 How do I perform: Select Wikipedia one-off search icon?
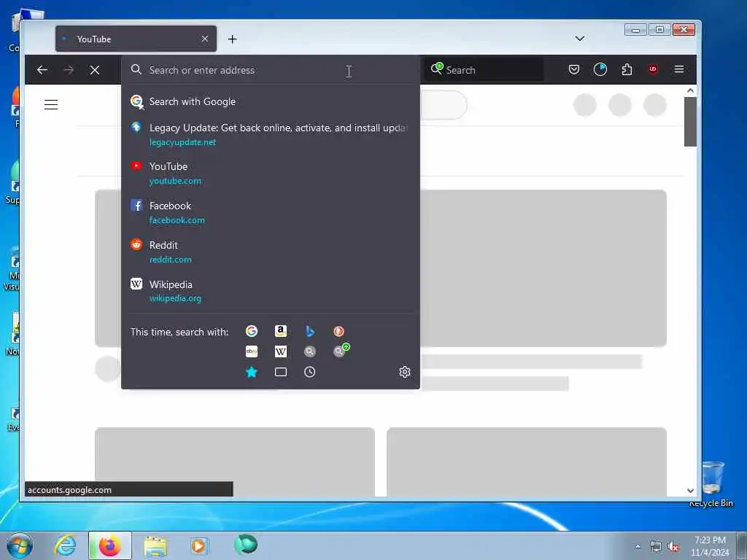[x=281, y=351]
